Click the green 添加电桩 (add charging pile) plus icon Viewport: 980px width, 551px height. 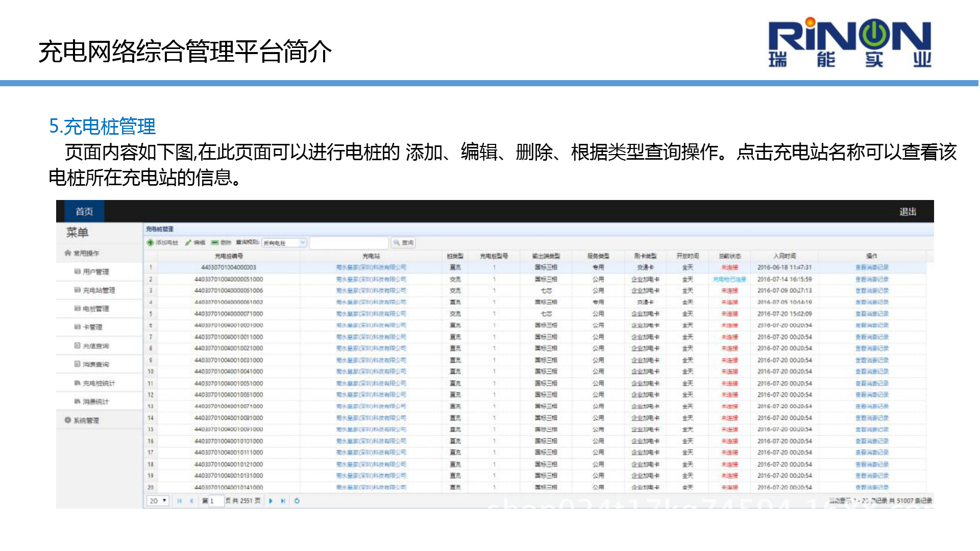coord(151,243)
